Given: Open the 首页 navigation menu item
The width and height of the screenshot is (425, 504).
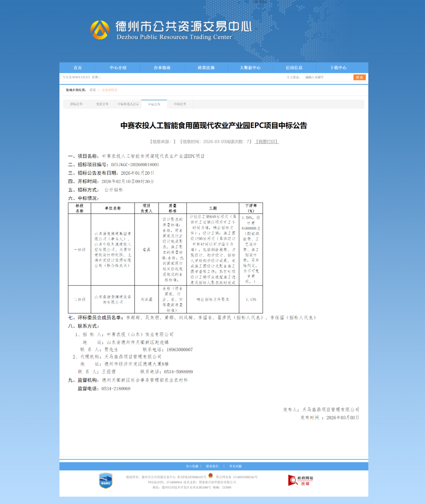Looking at the screenshot, I should [78, 68].
